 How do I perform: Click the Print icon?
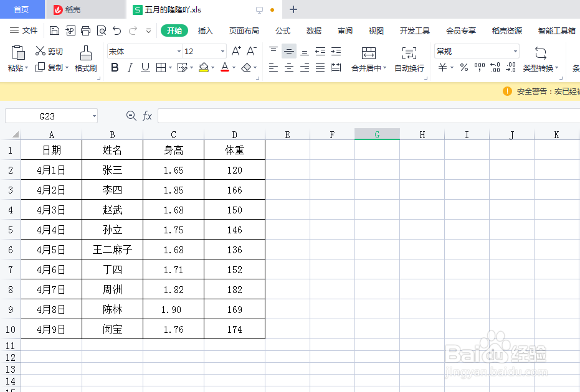pyautogui.click(x=85, y=30)
